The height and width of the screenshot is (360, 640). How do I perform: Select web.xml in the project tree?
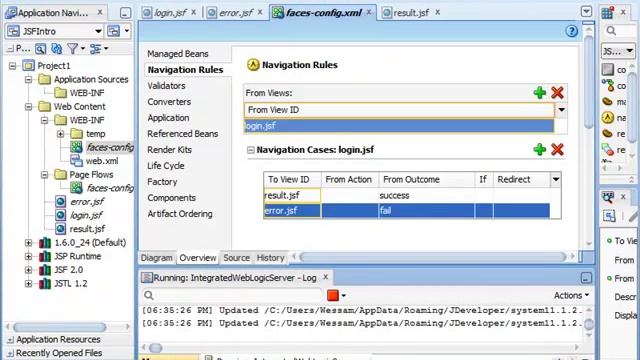pyautogui.click(x=102, y=161)
